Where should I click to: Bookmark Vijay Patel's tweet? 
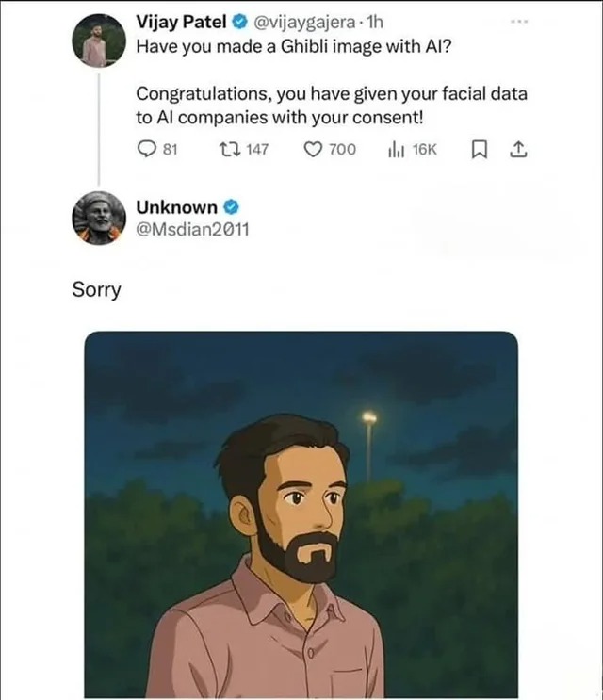pyautogui.click(x=479, y=149)
